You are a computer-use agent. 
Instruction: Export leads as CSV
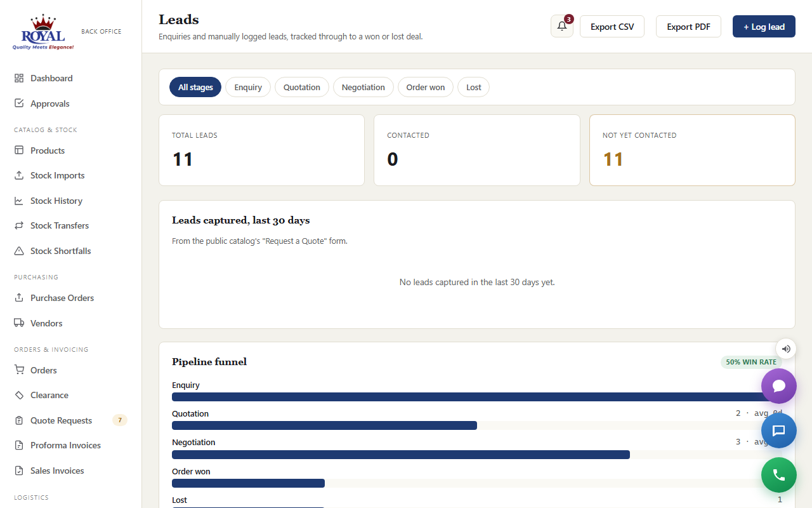[x=612, y=27]
